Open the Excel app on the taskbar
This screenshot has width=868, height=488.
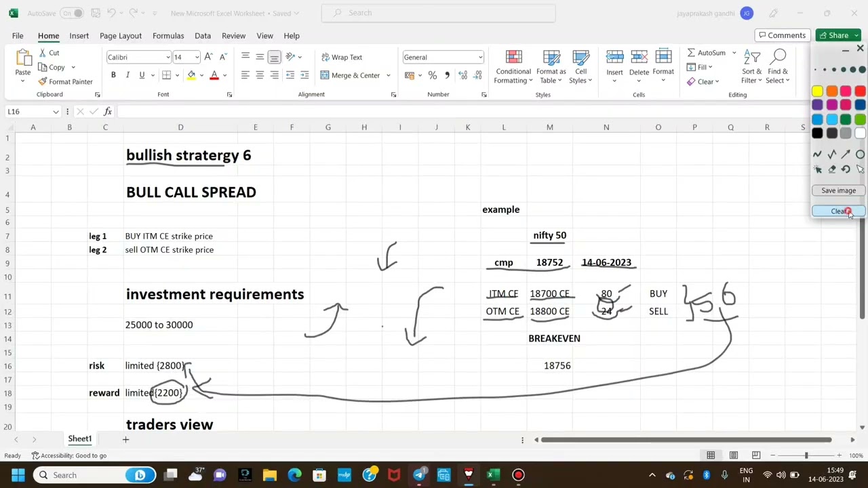493,475
